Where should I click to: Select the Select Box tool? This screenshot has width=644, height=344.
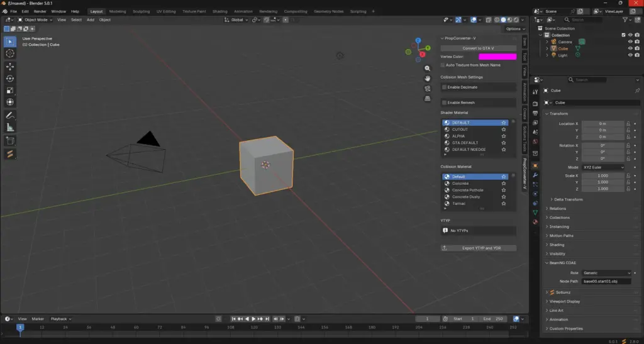coord(10,42)
